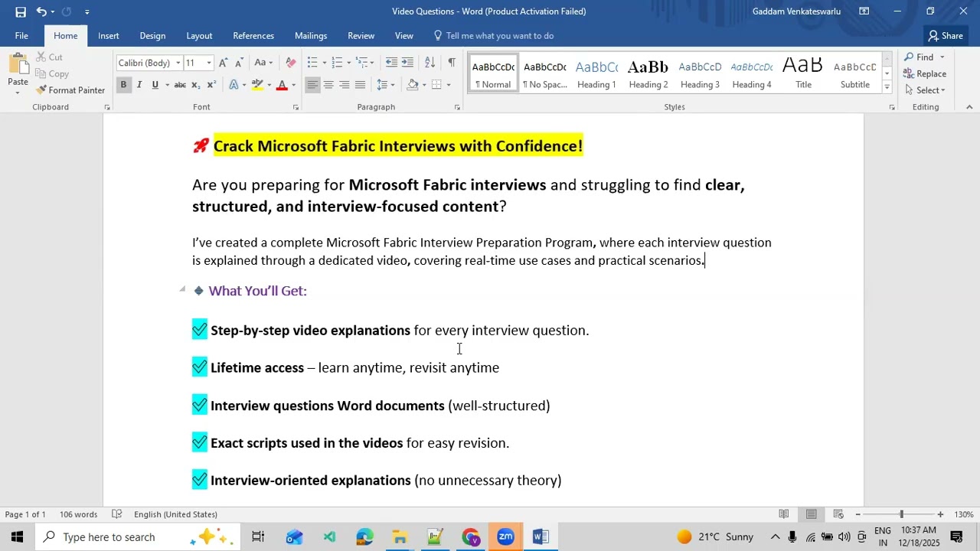Click the spelling proofing status icon
Image resolution: width=980 pixels, height=551 pixels.
[x=116, y=514]
